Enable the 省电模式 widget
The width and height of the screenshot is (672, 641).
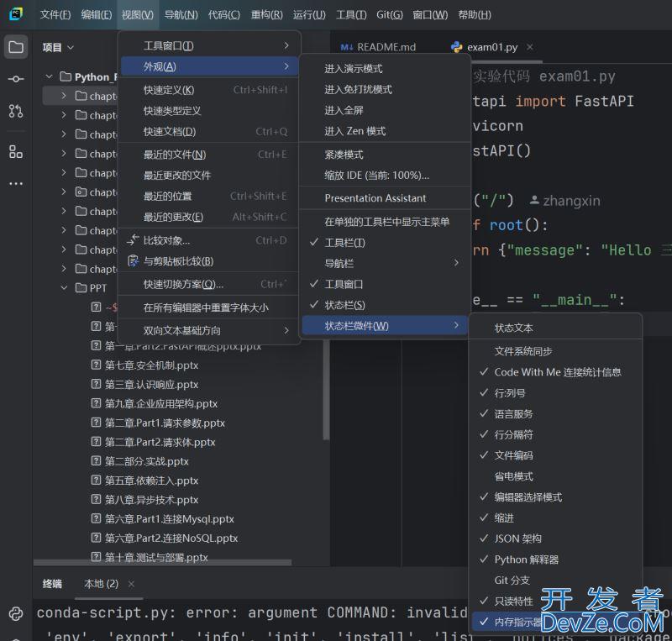pyautogui.click(x=555, y=476)
